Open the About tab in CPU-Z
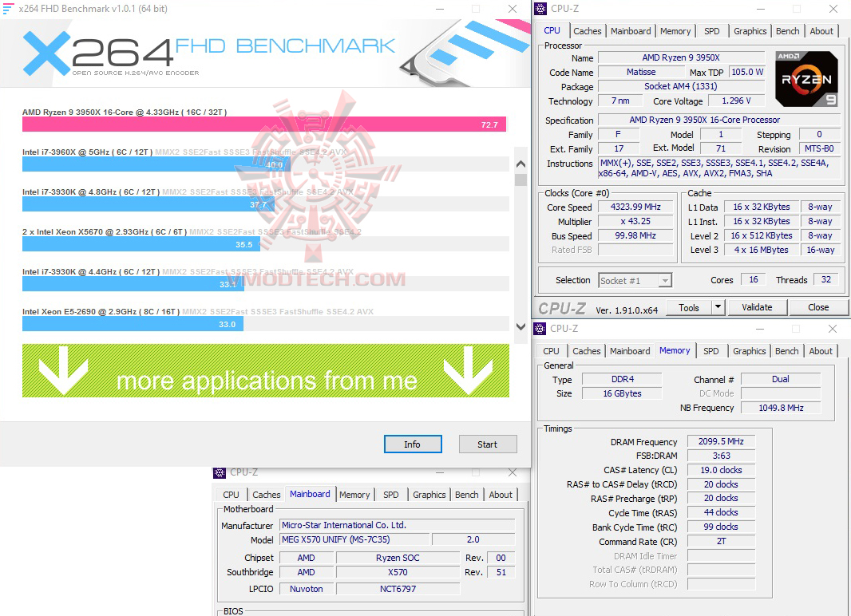 (x=821, y=30)
